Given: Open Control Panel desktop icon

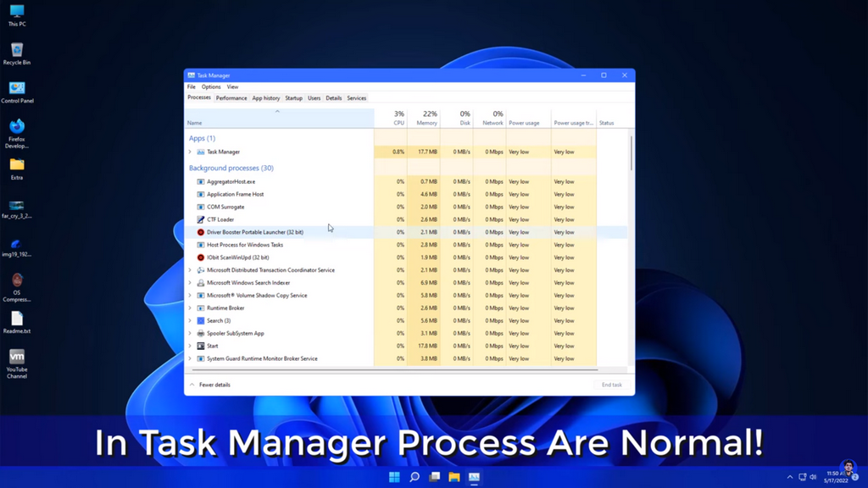Looking at the screenshot, I should (17, 91).
